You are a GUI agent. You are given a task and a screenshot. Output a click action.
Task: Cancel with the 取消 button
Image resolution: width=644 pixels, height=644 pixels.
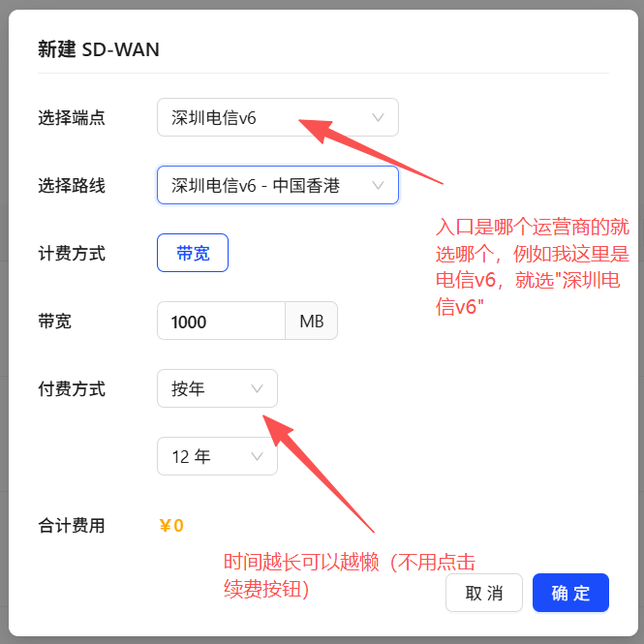tap(484, 593)
